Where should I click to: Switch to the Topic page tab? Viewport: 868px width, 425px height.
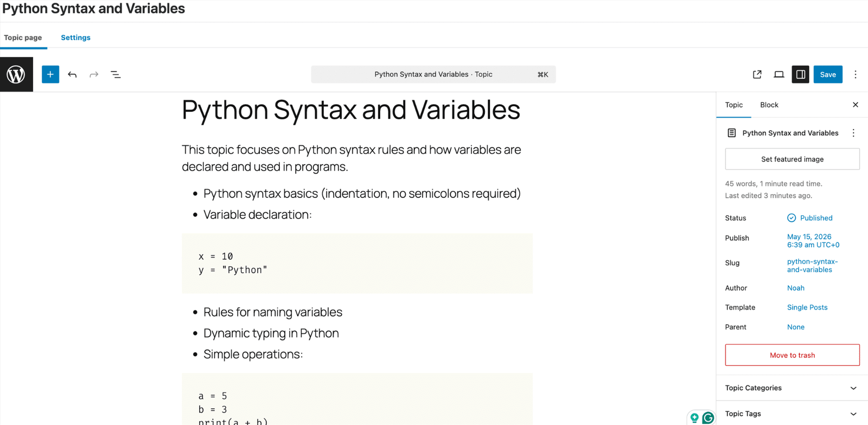point(23,37)
